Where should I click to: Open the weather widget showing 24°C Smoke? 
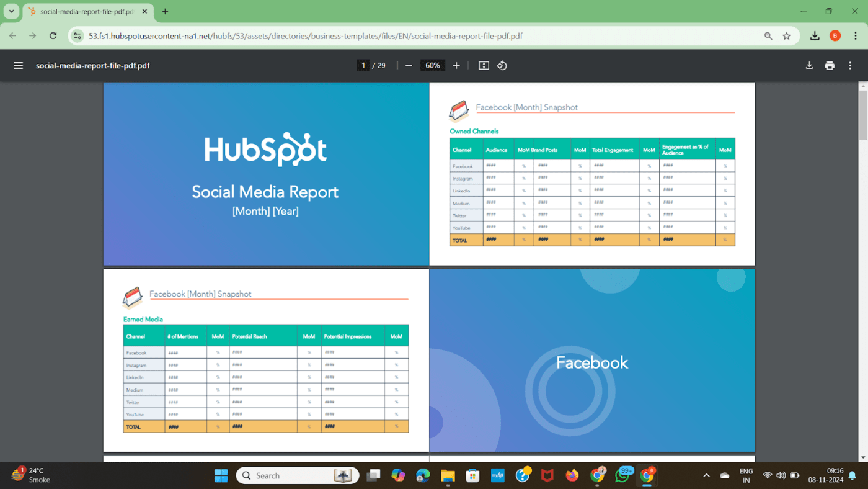tap(31, 475)
